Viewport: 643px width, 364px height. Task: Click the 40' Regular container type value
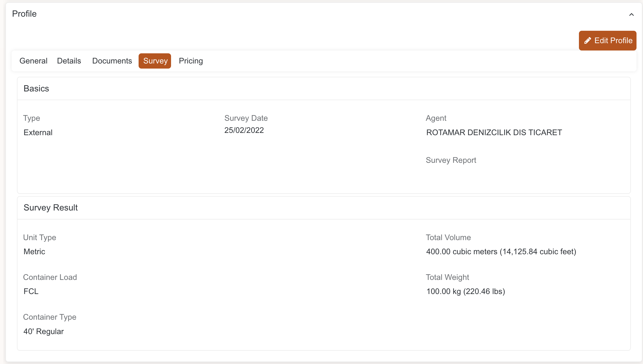coord(44,332)
